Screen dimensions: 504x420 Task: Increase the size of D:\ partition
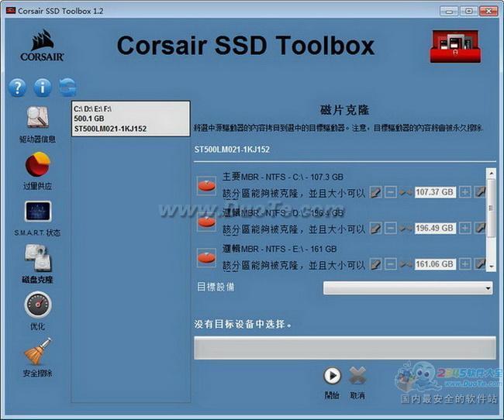464,228
